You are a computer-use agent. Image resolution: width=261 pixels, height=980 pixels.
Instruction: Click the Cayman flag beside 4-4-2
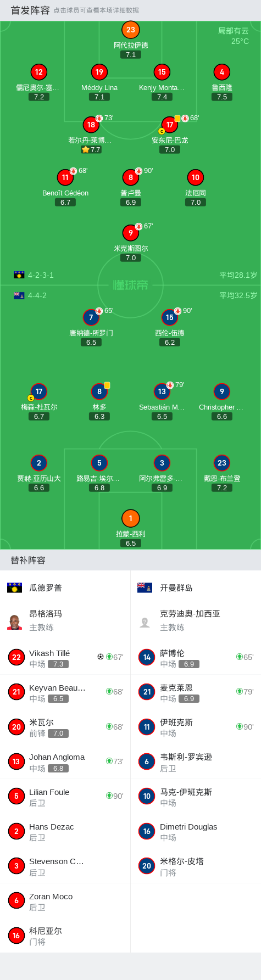[19, 295]
